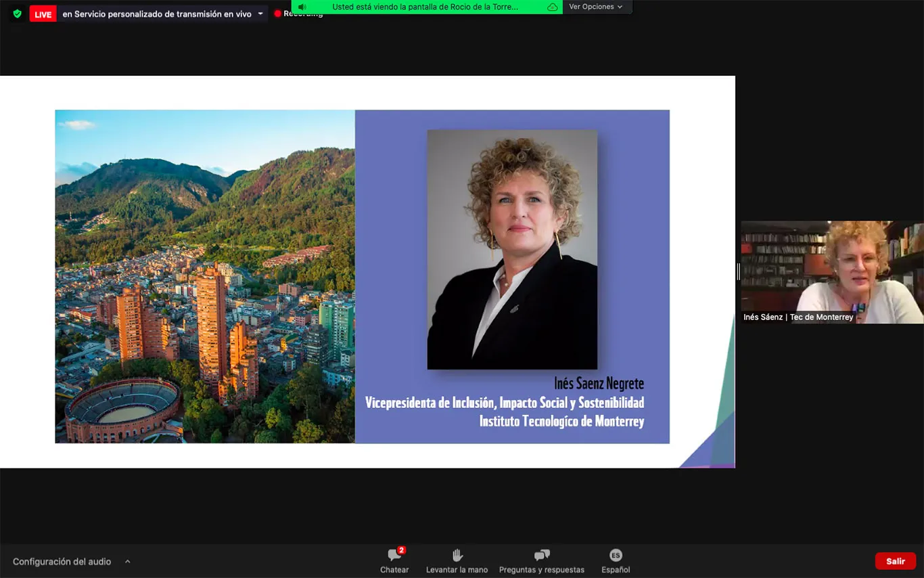Click the shared slide portrait photo

[512, 249]
